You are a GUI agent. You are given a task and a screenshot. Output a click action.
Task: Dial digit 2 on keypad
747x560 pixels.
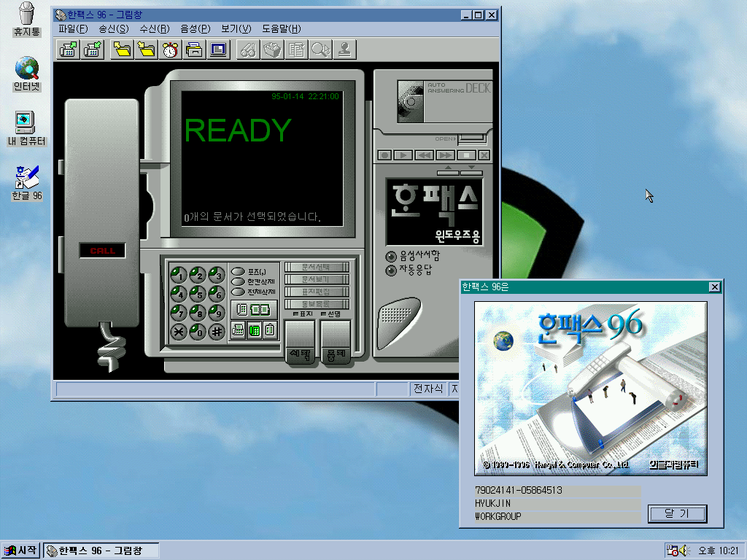pyautogui.click(x=198, y=274)
